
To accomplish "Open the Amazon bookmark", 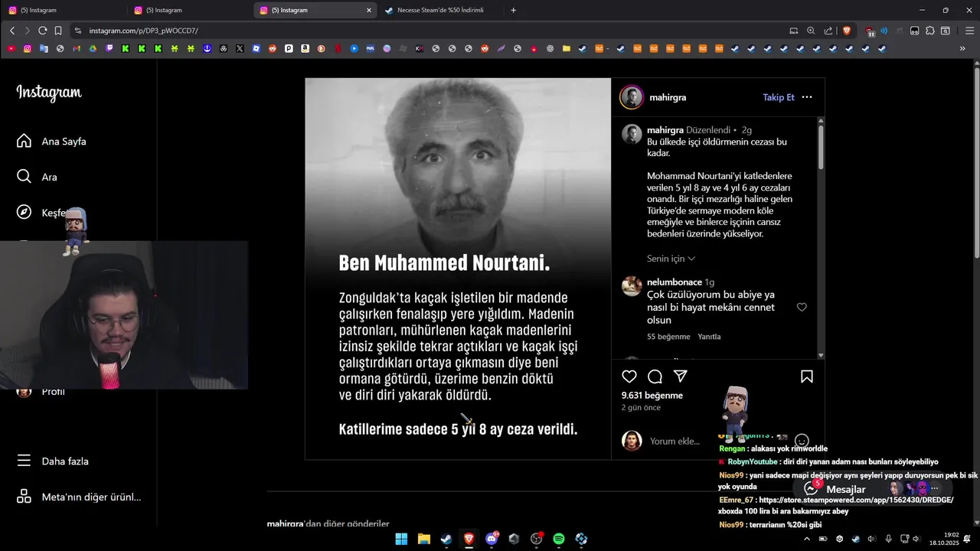I will [x=305, y=48].
